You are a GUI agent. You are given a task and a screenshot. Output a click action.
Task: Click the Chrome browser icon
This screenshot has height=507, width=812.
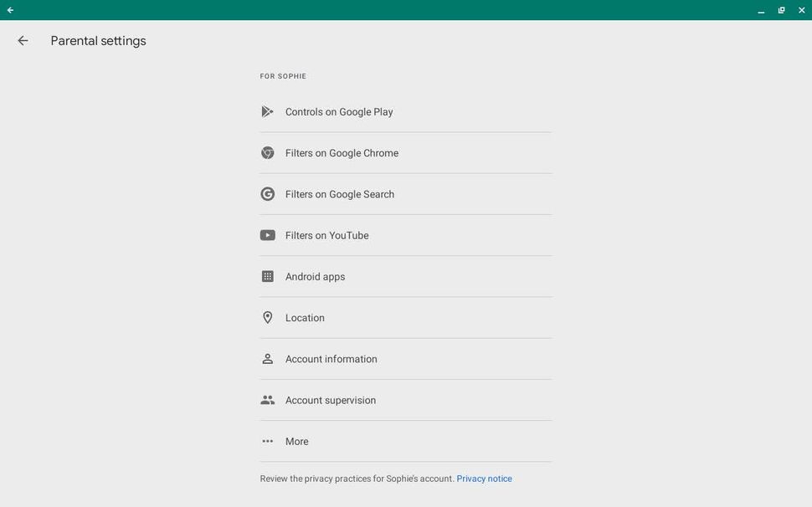tap(267, 152)
